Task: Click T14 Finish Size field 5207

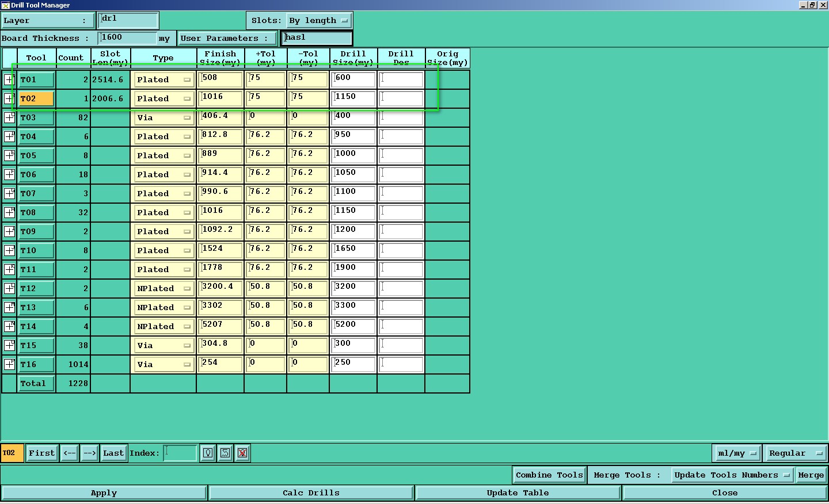Action: [x=220, y=326]
